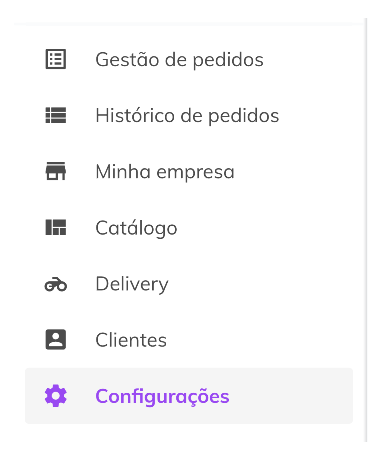Navigate to Catálogo
The image size is (370, 452).
189,228
